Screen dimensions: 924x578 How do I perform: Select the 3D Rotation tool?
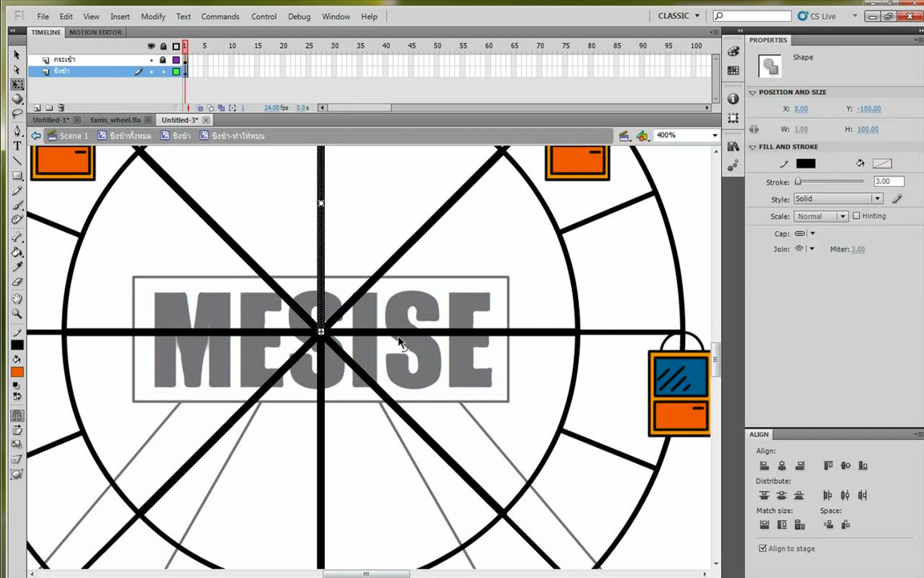point(17,99)
